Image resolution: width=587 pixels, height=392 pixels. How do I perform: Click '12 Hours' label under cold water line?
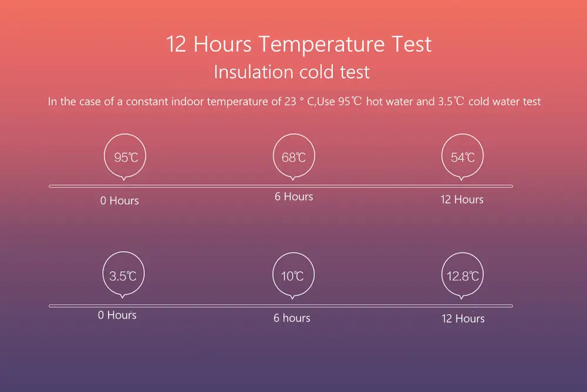point(463,319)
